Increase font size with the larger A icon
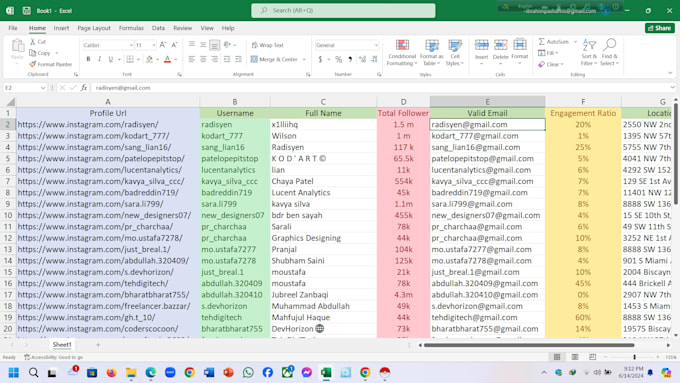The width and height of the screenshot is (680, 383). pos(163,45)
